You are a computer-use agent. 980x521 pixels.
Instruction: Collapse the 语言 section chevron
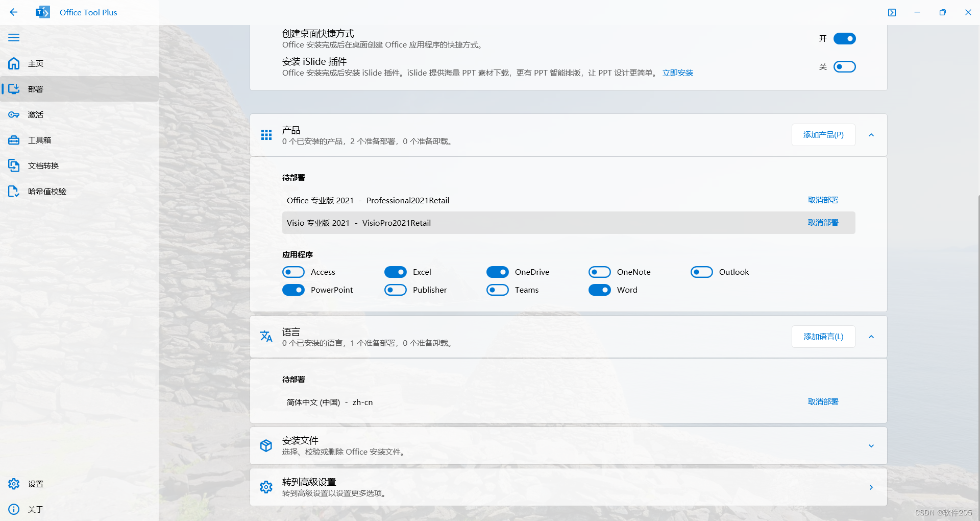coord(871,337)
